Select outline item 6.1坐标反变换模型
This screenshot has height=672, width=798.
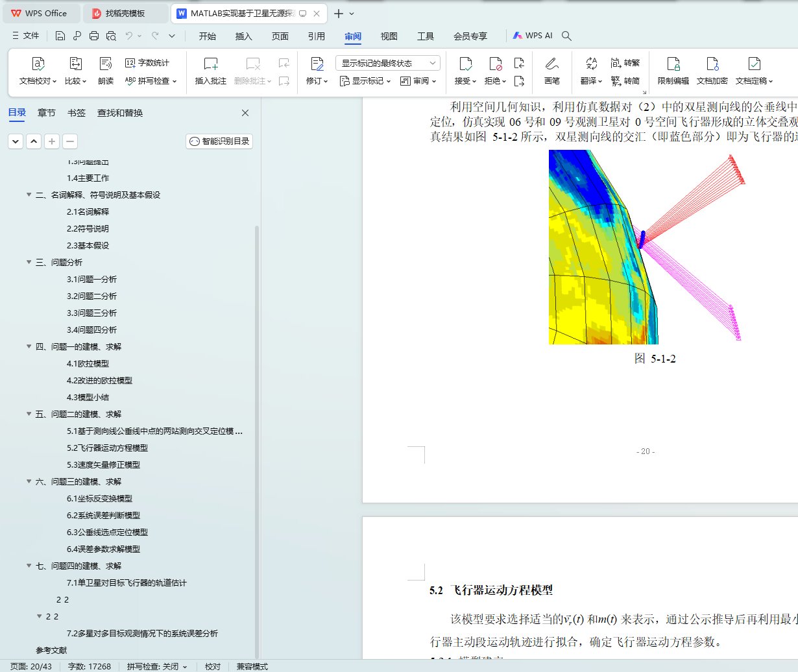(x=99, y=498)
